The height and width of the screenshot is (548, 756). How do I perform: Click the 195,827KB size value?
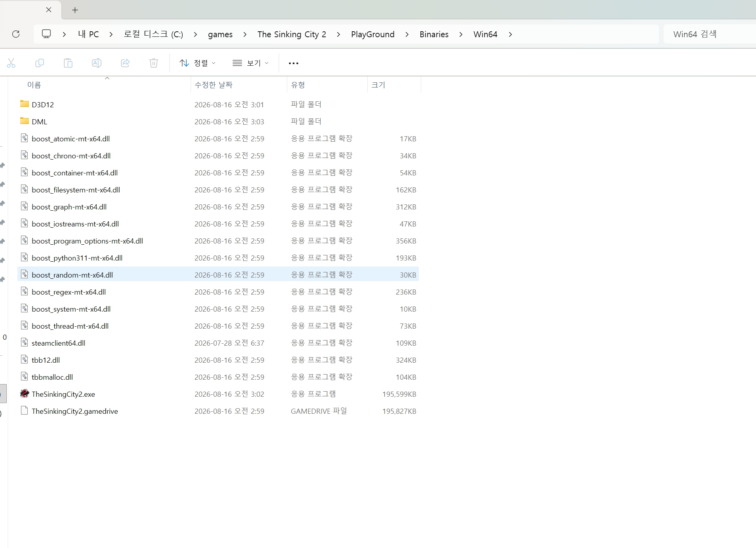(x=399, y=411)
